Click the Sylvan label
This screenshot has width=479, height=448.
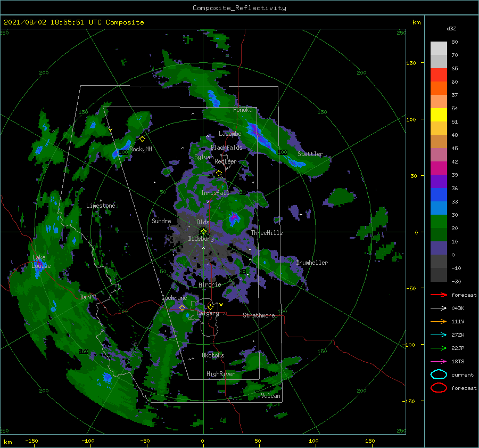204,157
